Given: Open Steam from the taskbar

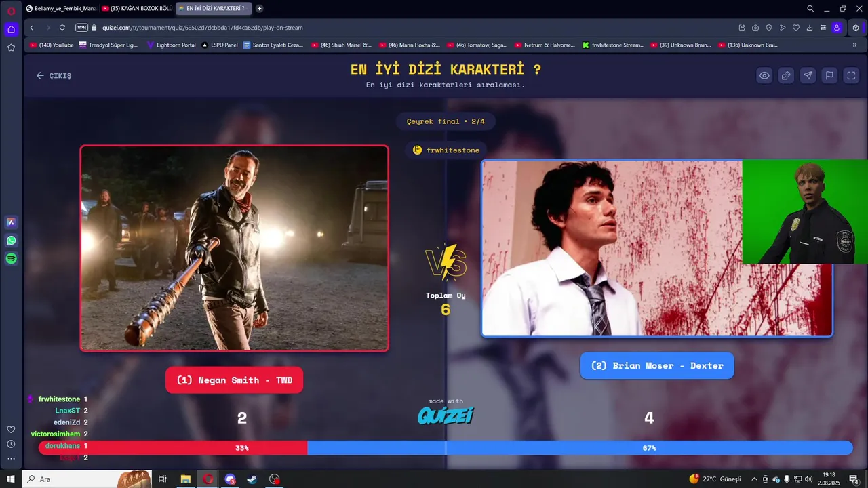Looking at the screenshot, I should click(x=252, y=479).
